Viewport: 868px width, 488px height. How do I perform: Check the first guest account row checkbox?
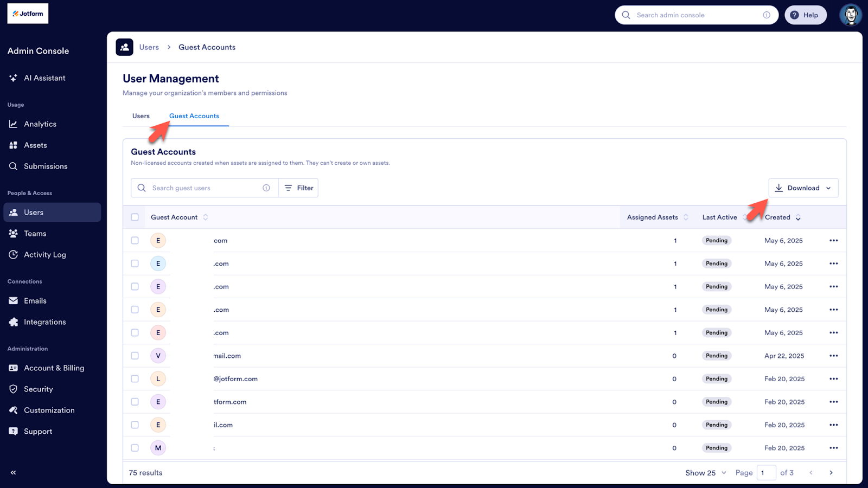pos(135,240)
